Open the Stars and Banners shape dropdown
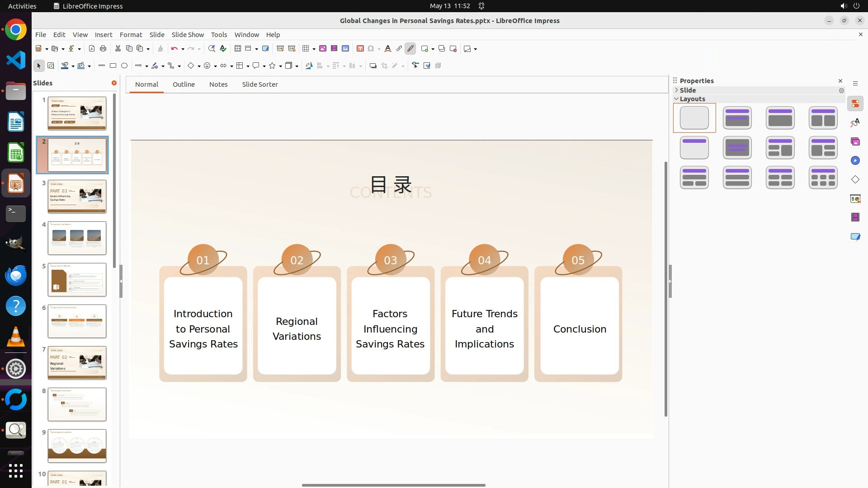The width and height of the screenshot is (868, 488). 281,66
